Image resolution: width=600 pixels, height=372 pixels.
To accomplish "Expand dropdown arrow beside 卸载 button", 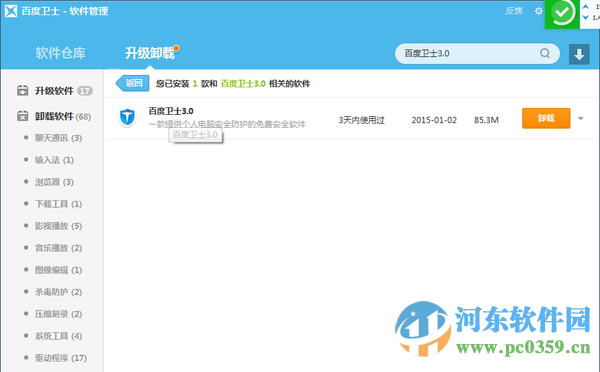I will point(580,119).
